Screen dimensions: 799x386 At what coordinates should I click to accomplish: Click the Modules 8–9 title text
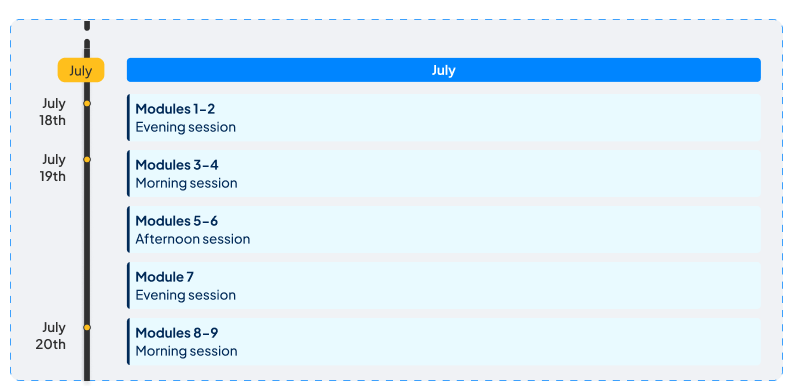click(177, 333)
